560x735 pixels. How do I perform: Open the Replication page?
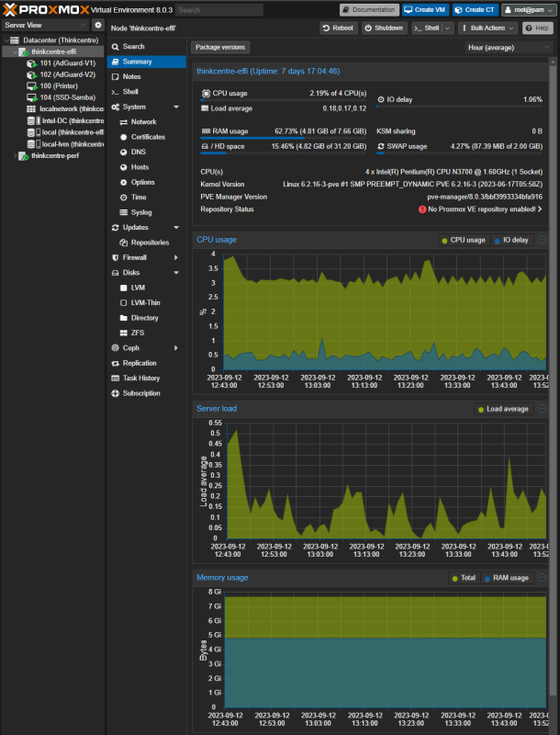(146, 363)
